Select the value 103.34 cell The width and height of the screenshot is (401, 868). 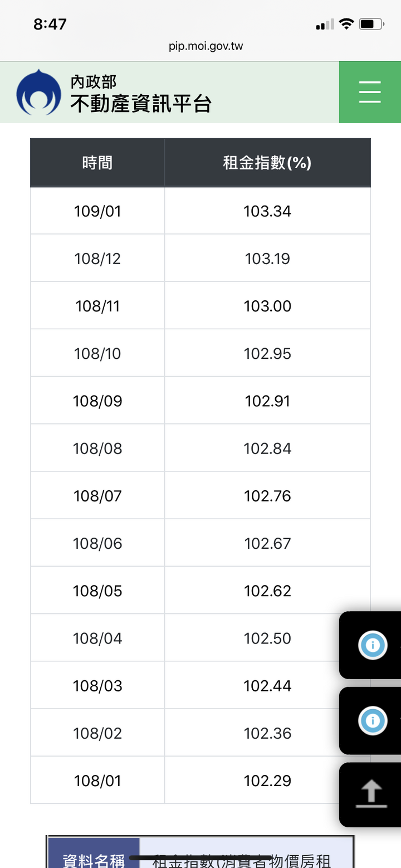point(267,211)
